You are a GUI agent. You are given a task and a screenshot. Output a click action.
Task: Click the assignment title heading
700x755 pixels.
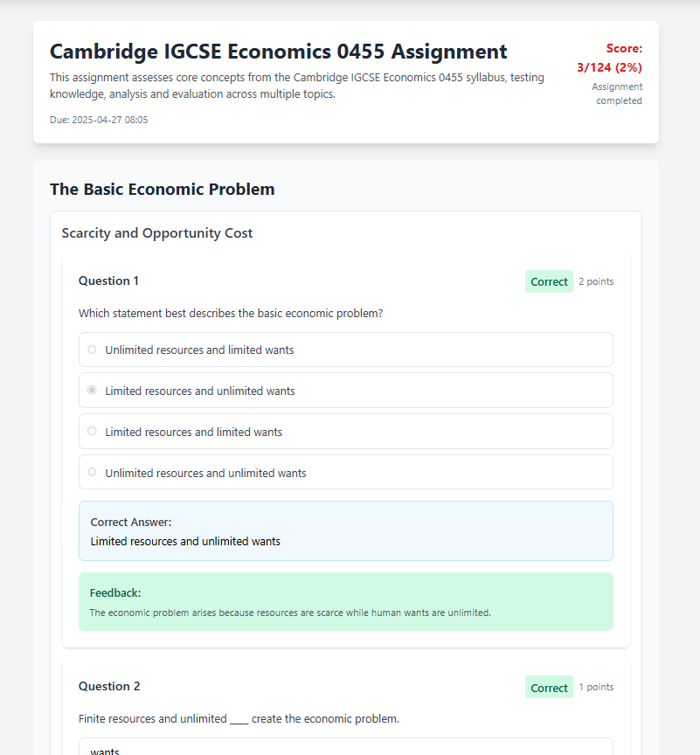278,52
